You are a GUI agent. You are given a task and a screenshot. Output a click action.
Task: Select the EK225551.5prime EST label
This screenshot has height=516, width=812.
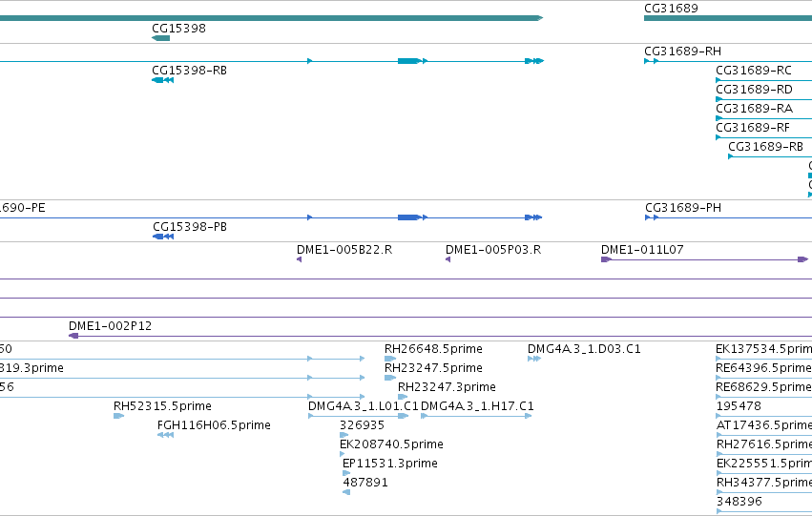coord(764,464)
